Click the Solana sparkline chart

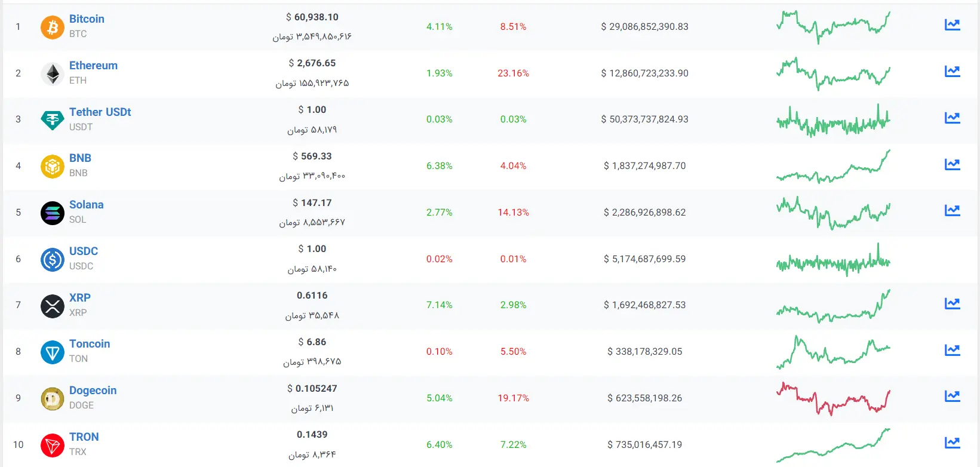[x=833, y=213]
